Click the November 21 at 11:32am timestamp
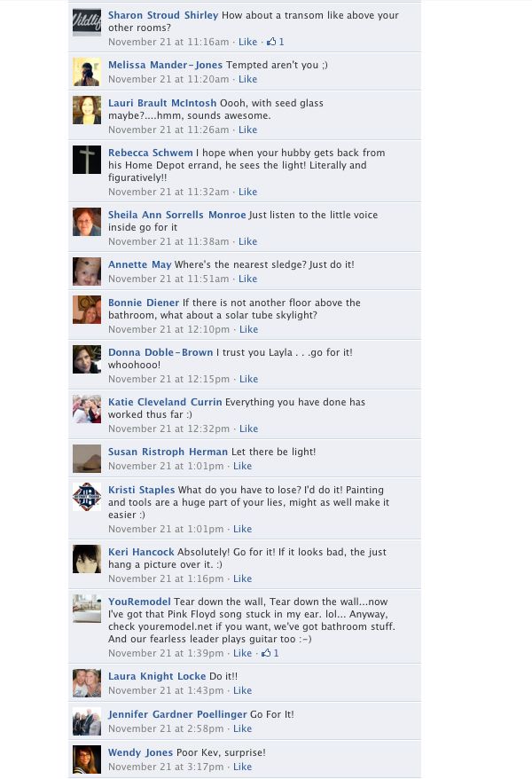Image resolution: width=532 pixels, height=779 pixels. [x=168, y=192]
